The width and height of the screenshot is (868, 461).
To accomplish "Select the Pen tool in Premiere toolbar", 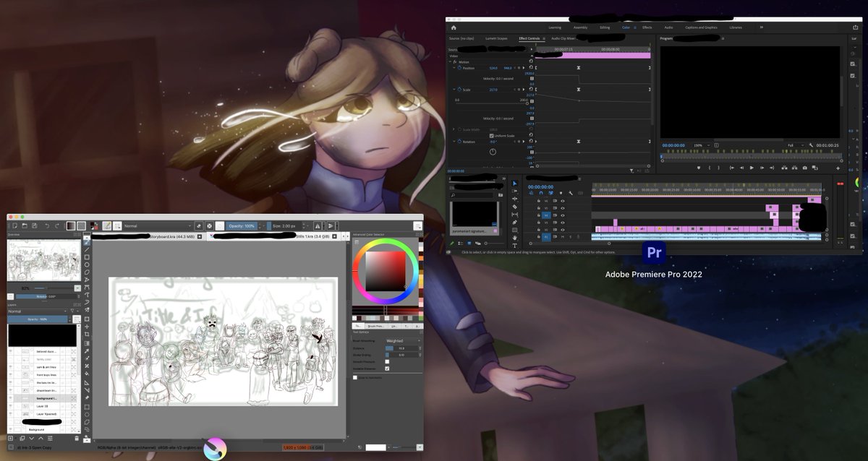I will pyautogui.click(x=514, y=222).
